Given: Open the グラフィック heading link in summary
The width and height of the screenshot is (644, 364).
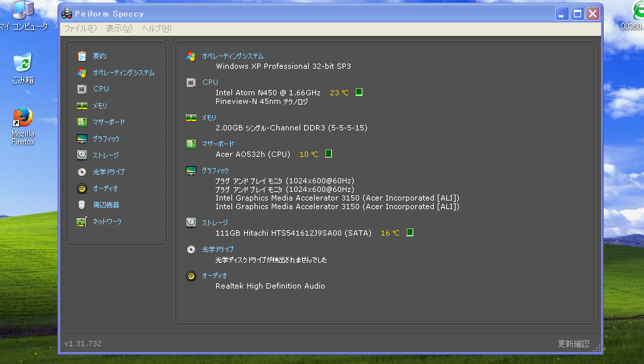Looking at the screenshot, I should (x=215, y=170).
